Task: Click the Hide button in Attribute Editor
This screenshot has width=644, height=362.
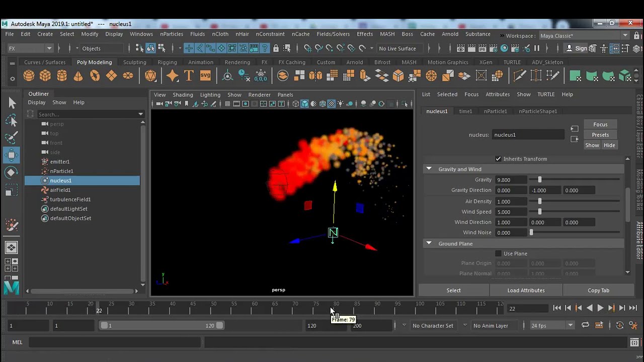Action: pos(609,145)
